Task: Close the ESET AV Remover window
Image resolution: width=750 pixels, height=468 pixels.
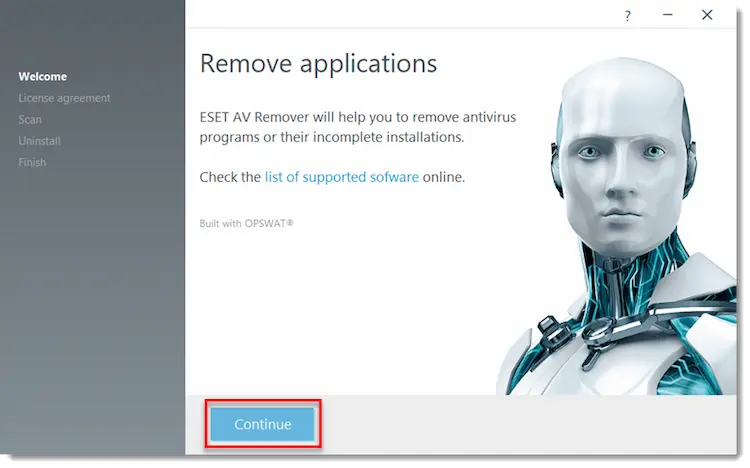Action: (707, 15)
